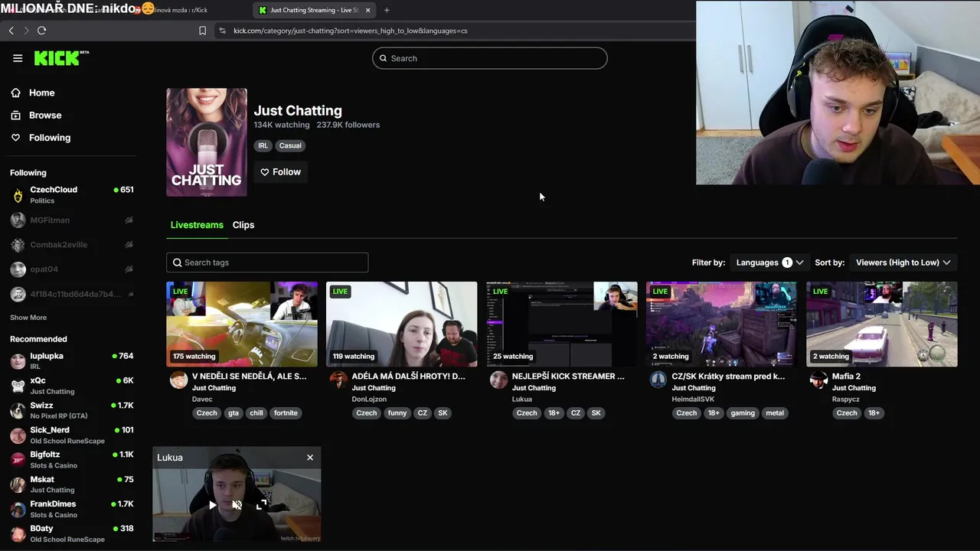
Task: Click the Search tags input field
Action: coord(267,262)
